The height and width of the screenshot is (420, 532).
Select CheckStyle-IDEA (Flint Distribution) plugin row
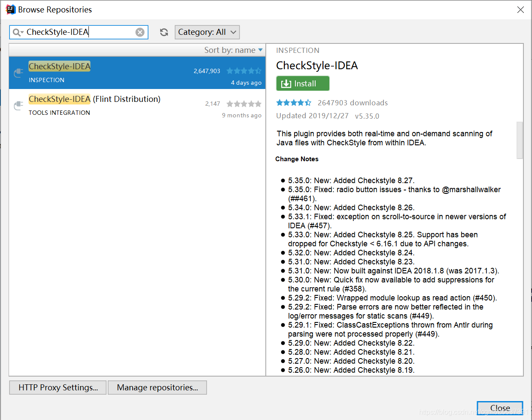137,105
